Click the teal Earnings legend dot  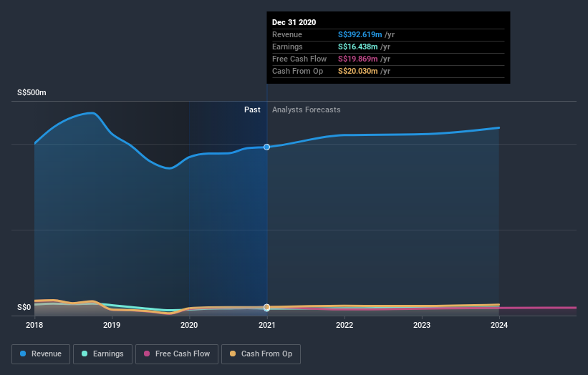click(85, 354)
